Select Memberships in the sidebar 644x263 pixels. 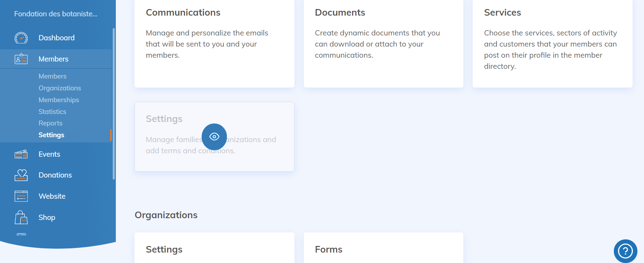(59, 100)
